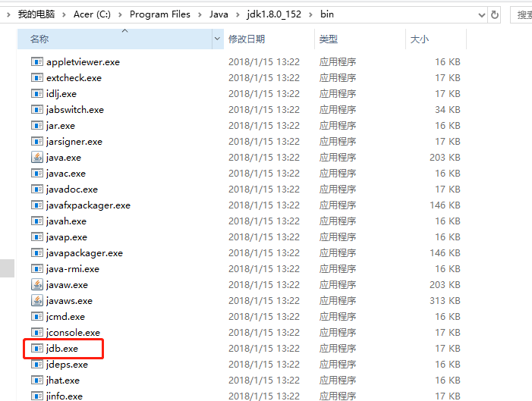
Task: Open the 名称 column filter dropdown
Action: click(217, 39)
